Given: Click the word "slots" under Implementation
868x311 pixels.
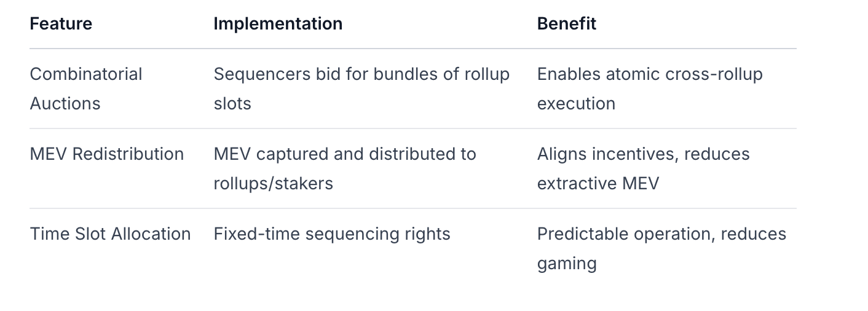Looking at the screenshot, I should [232, 103].
